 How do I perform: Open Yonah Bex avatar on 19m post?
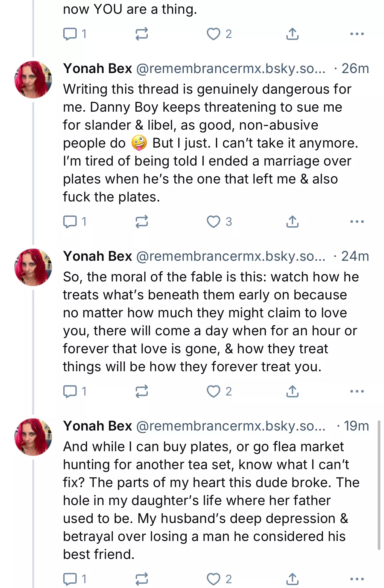point(33,437)
